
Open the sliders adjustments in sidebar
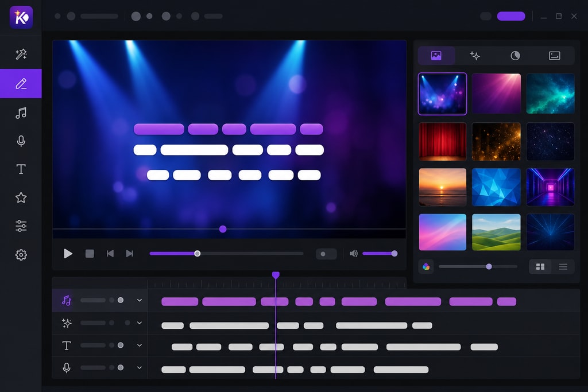click(x=21, y=226)
